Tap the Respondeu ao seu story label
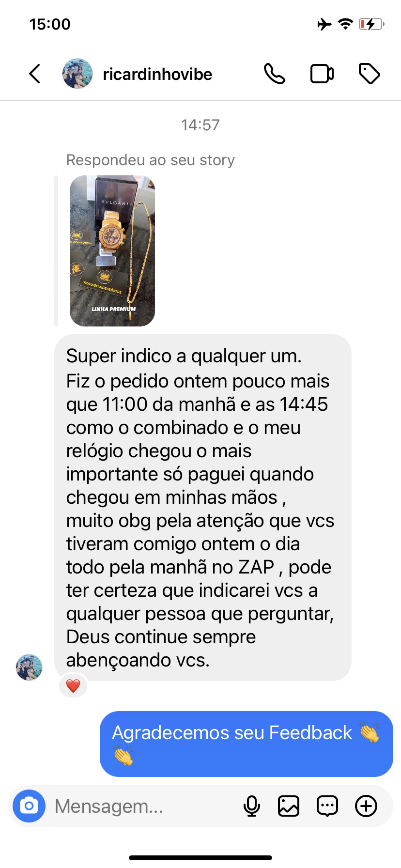The image size is (401, 868). [x=151, y=160]
